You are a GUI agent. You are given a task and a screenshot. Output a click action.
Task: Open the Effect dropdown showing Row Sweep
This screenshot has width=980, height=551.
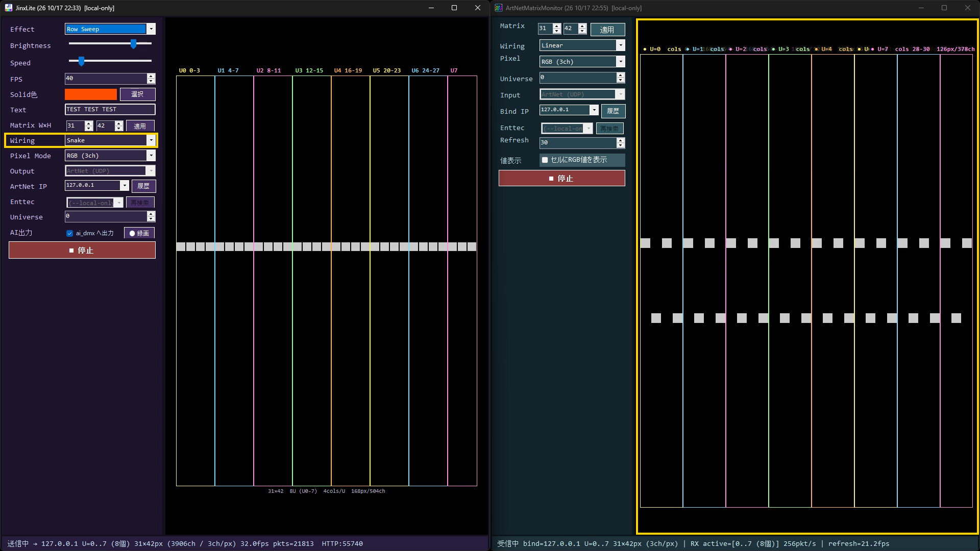click(110, 29)
